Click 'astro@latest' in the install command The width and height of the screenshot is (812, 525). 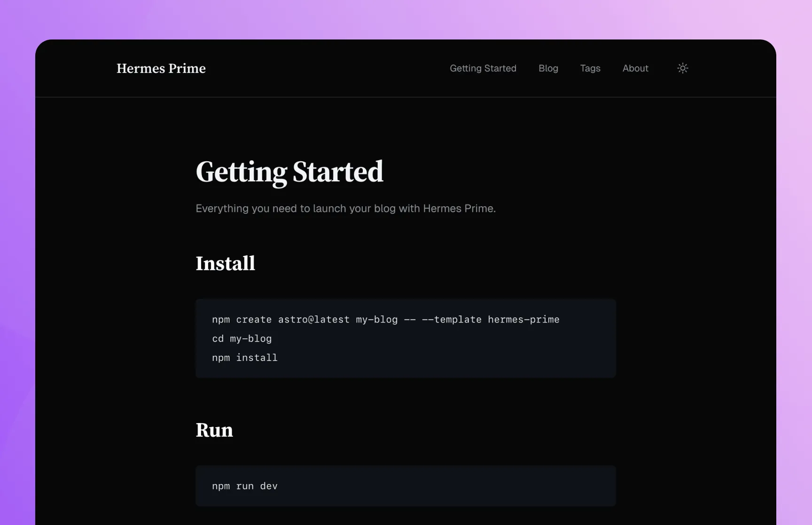tap(313, 320)
